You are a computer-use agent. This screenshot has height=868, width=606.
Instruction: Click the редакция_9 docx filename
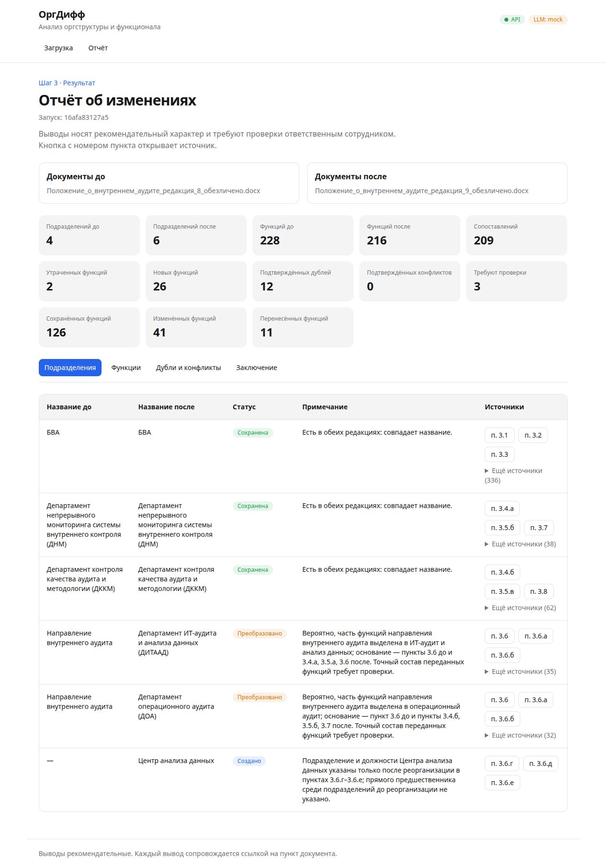(x=422, y=191)
